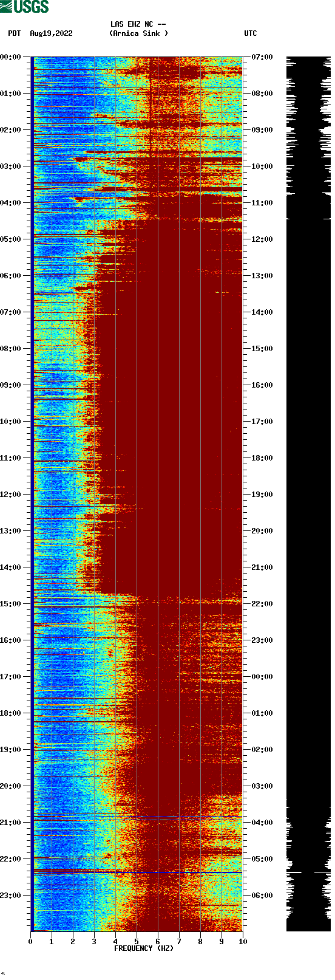This screenshot has width=335, height=980.
Task: Click the 'PDT' timezone label
Action: click(x=15, y=33)
